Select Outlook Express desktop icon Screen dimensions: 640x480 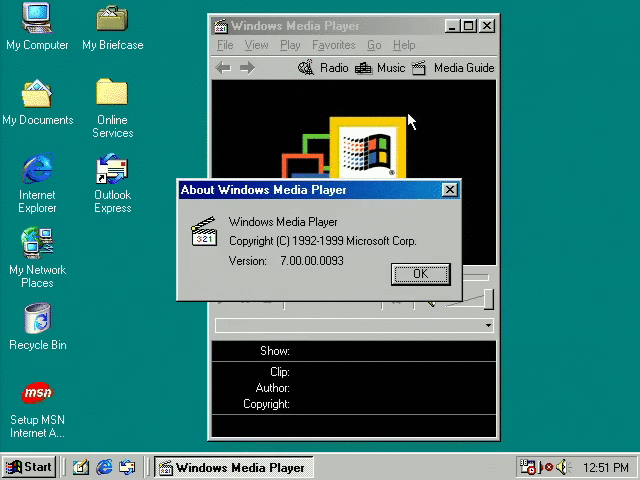coord(113,183)
